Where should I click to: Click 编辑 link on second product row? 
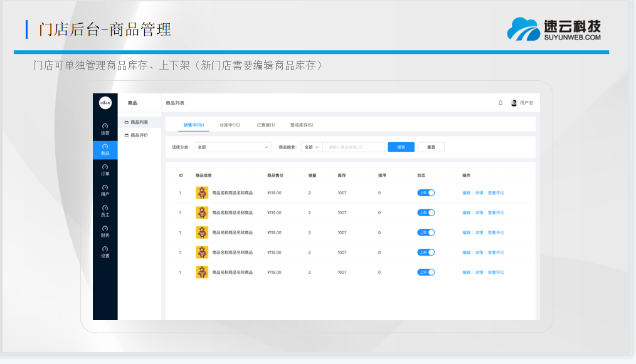coord(466,213)
